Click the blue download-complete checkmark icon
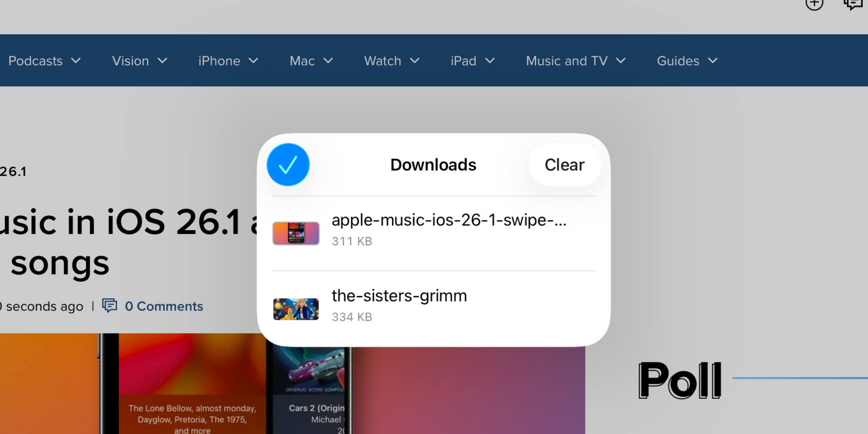This screenshot has width=868, height=434. [x=288, y=165]
